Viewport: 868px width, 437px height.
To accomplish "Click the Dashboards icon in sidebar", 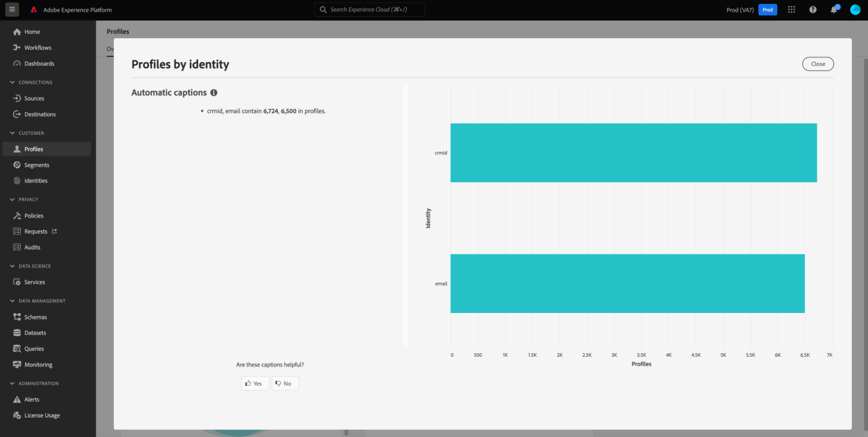I will (x=17, y=64).
